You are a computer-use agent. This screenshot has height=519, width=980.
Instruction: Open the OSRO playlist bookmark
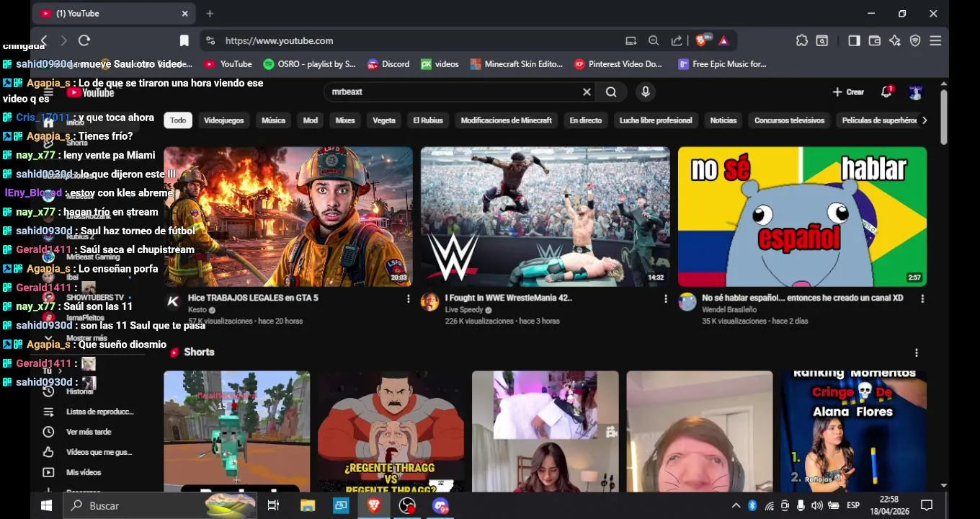310,64
